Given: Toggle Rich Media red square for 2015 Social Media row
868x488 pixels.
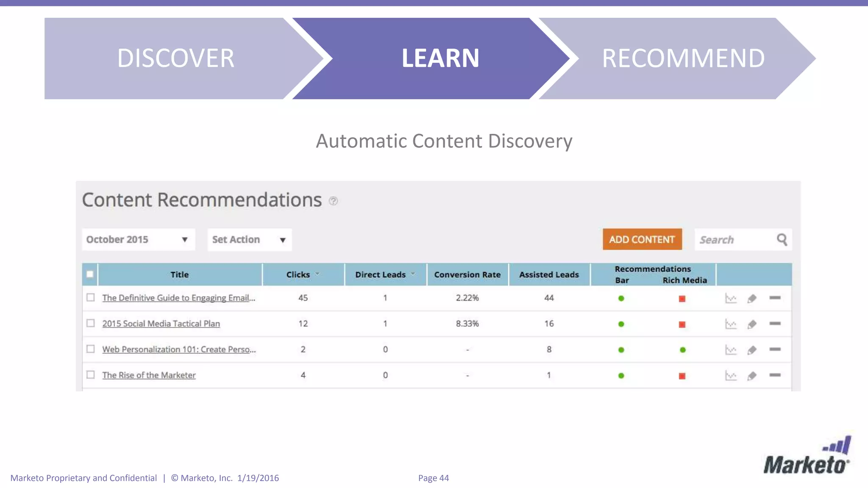Looking at the screenshot, I should [682, 324].
